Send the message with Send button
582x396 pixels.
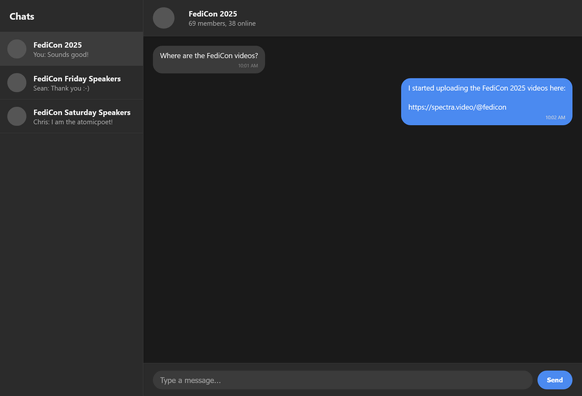click(x=555, y=380)
